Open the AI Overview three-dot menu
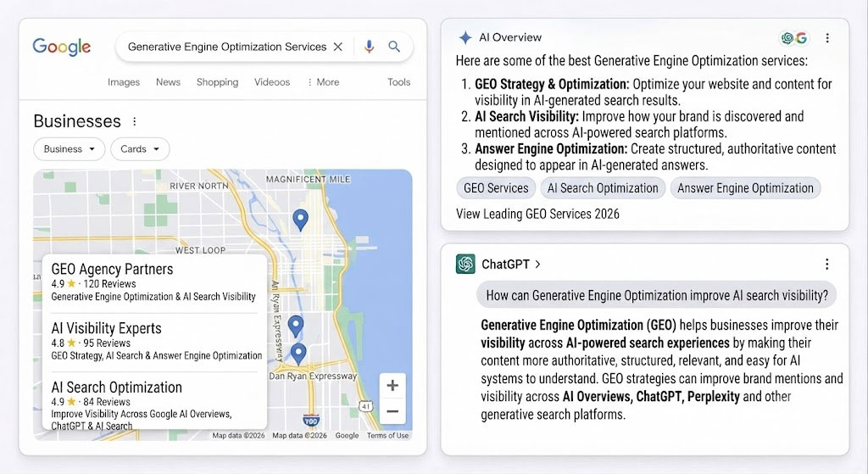Viewport: 868px width, 474px height. click(827, 37)
